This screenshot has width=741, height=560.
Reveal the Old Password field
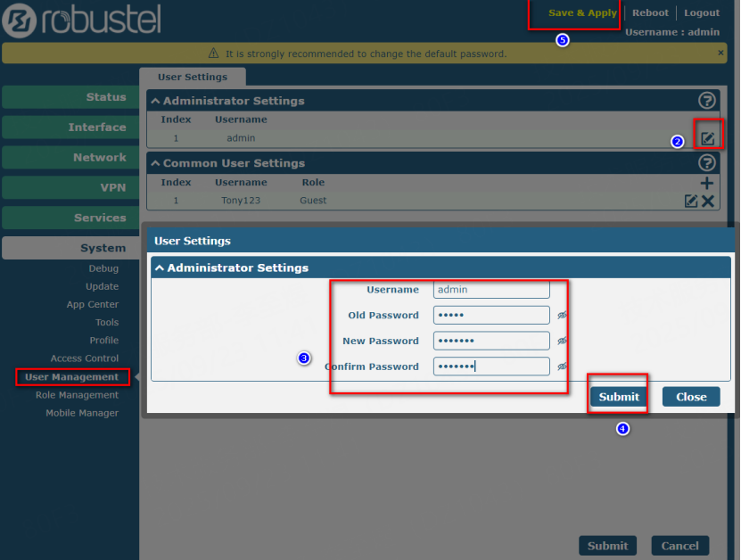563,316
